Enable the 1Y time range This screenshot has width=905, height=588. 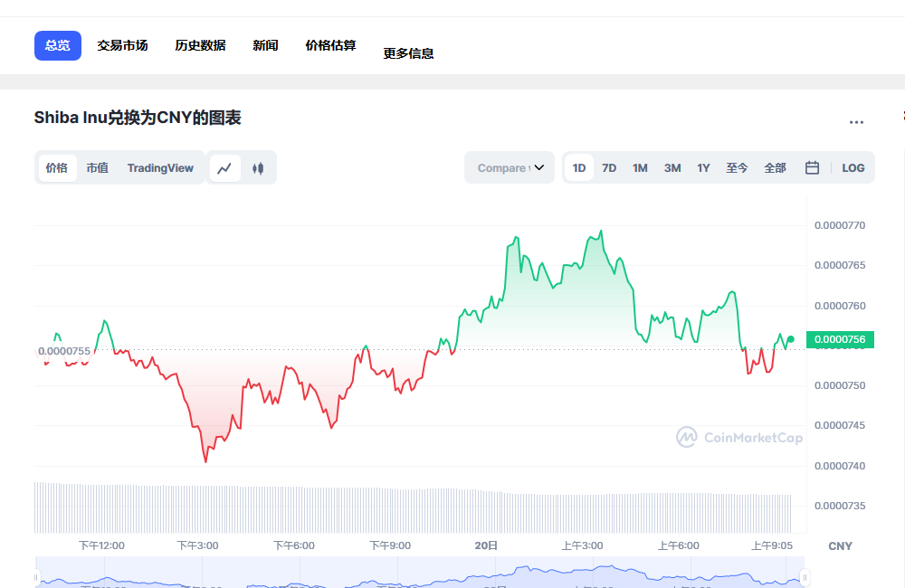pyautogui.click(x=703, y=167)
